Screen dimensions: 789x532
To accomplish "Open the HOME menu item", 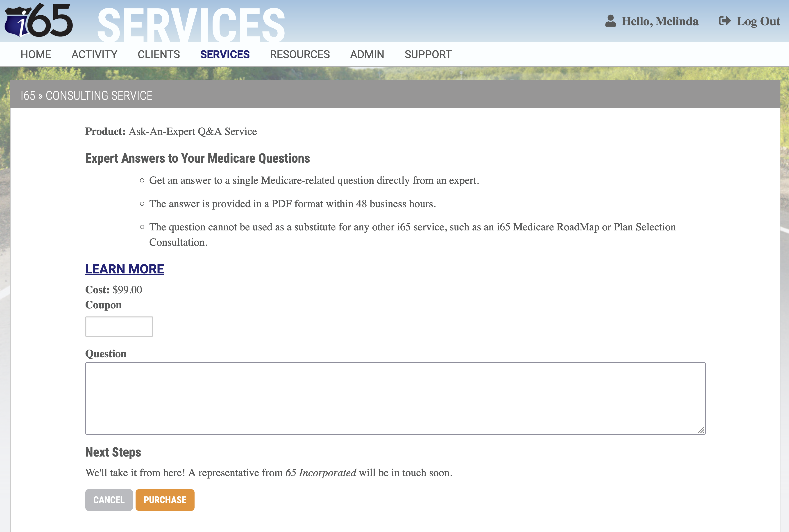I will 36,54.
